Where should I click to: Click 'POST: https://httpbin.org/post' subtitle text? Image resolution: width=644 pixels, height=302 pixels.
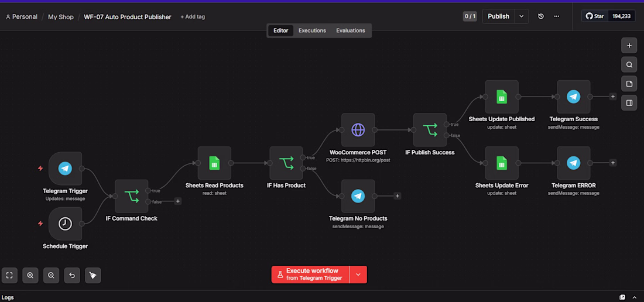[x=358, y=160]
